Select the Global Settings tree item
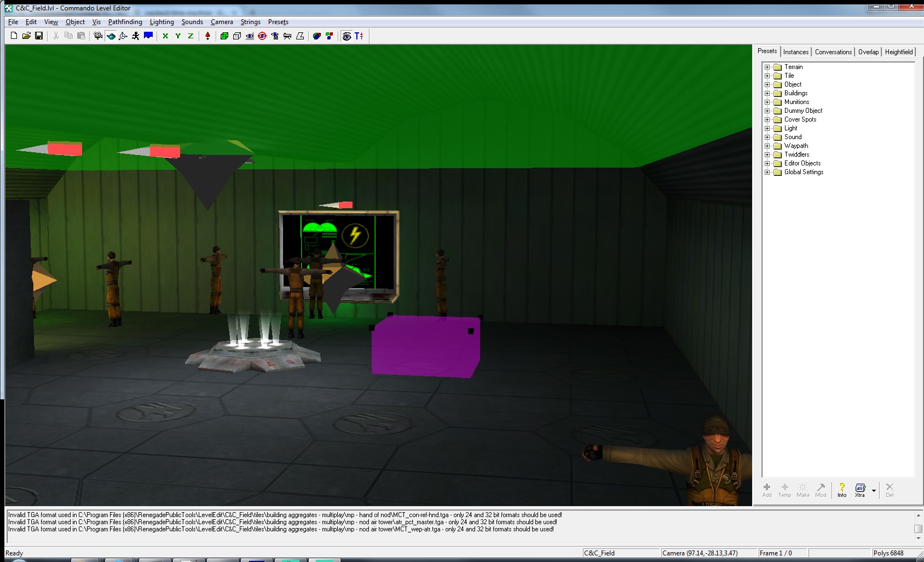This screenshot has height=562, width=924. point(803,172)
